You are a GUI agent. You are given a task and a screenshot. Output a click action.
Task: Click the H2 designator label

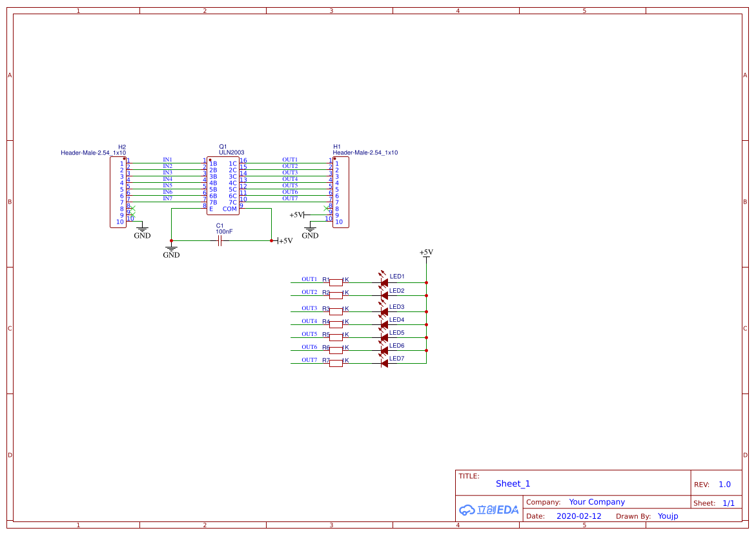click(x=122, y=147)
